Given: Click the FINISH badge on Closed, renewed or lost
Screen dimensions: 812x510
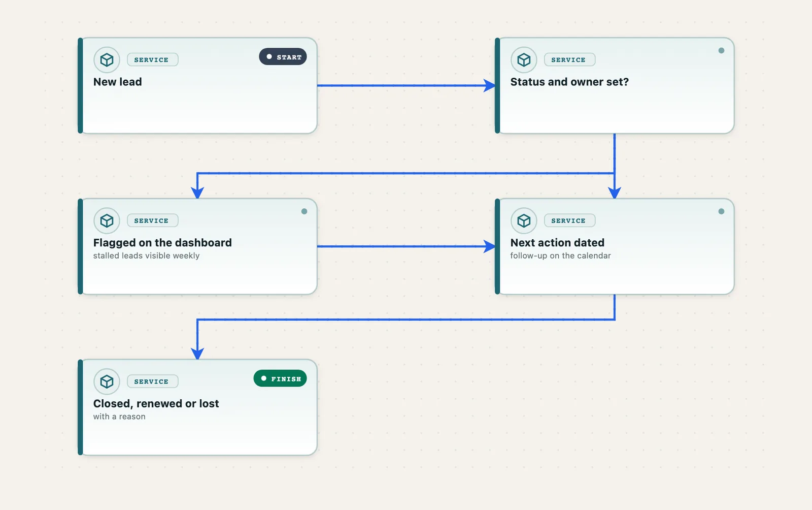Looking at the screenshot, I should pyautogui.click(x=280, y=378).
